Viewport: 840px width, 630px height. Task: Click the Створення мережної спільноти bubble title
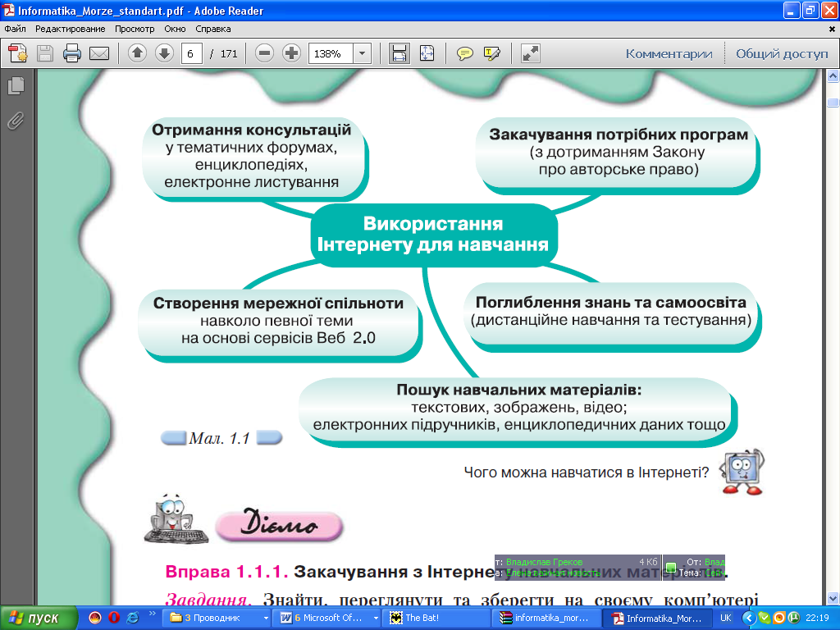tap(278, 304)
